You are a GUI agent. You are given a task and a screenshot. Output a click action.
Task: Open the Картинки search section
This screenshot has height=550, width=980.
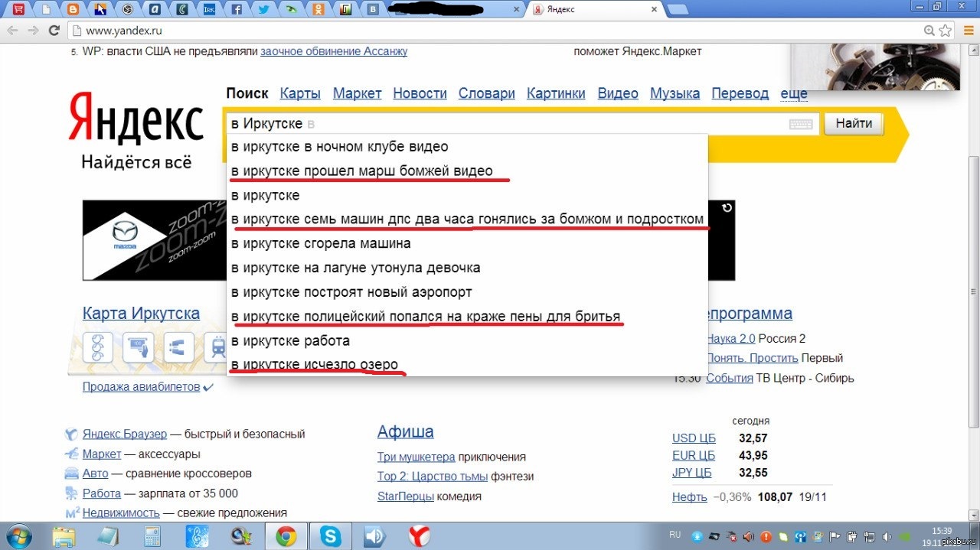click(556, 93)
